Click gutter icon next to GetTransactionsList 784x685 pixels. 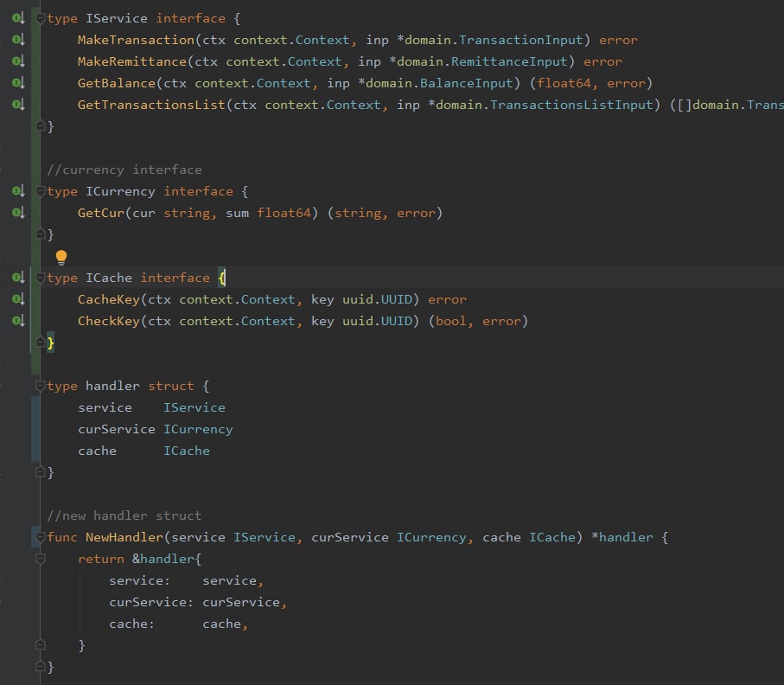pyautogui.click(x=18, y=105)
